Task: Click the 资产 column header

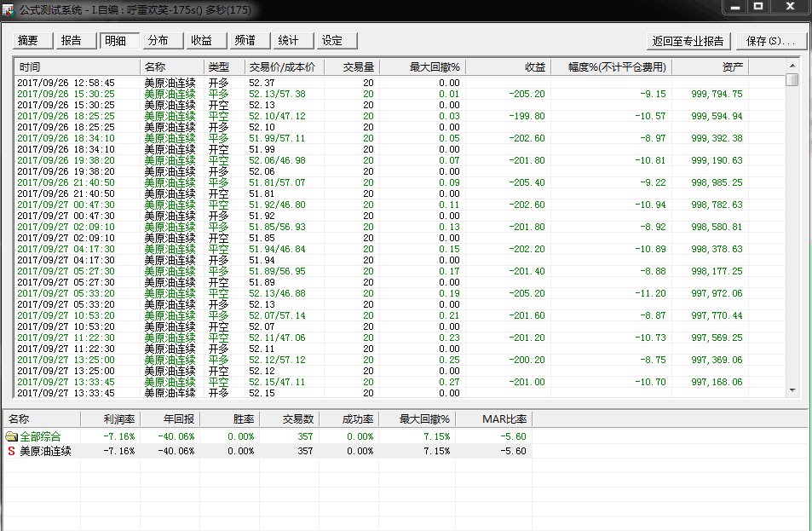Action: [710, 66]
